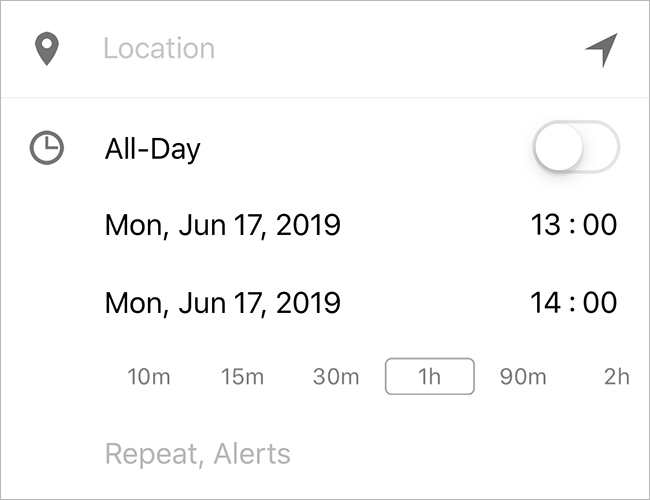Select the start time minutes 00
The image size is (650, 500).
point(600,225)
